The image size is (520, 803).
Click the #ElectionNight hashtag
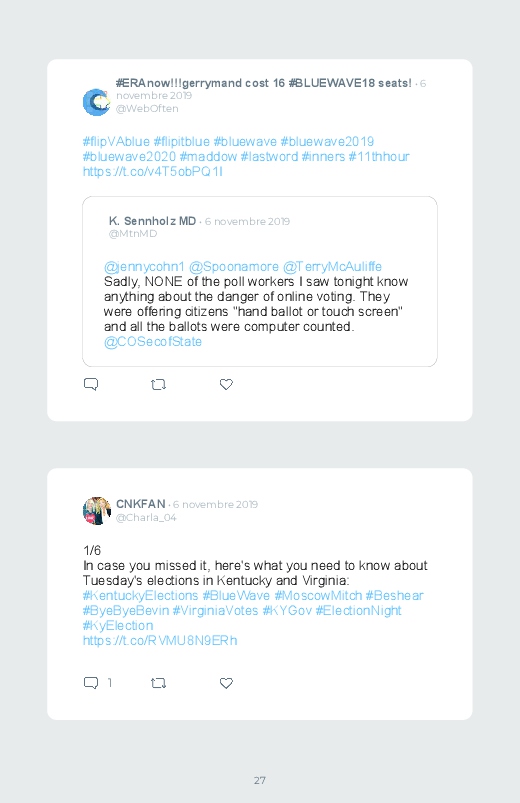pos(358,610)
